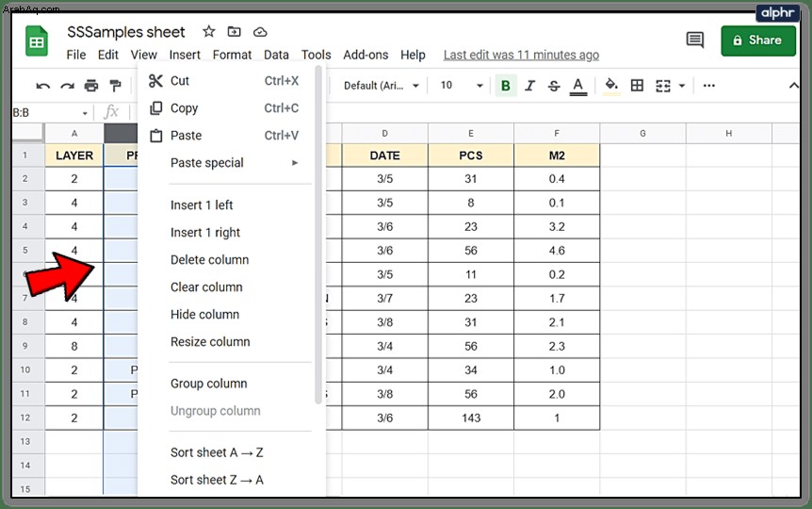The image size is (812, 509).
Task: Click the redo arrow icon
Action: point(67,86)
